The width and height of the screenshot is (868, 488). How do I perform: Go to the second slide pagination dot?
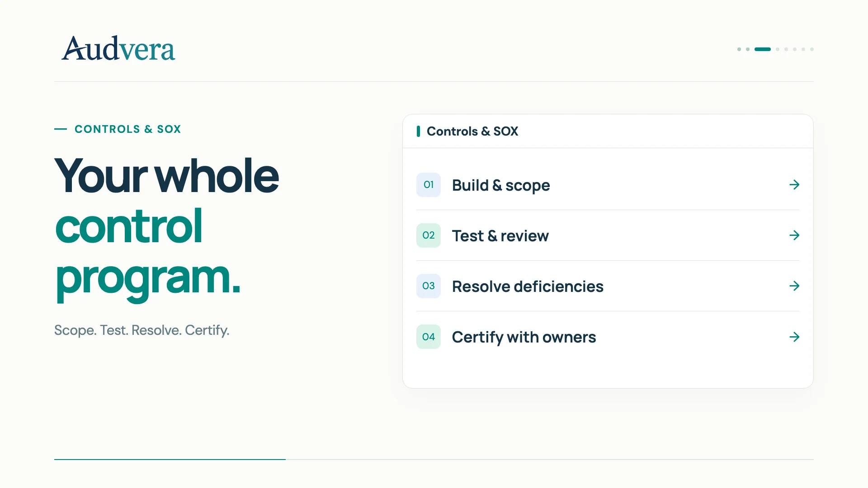point(748,49)
